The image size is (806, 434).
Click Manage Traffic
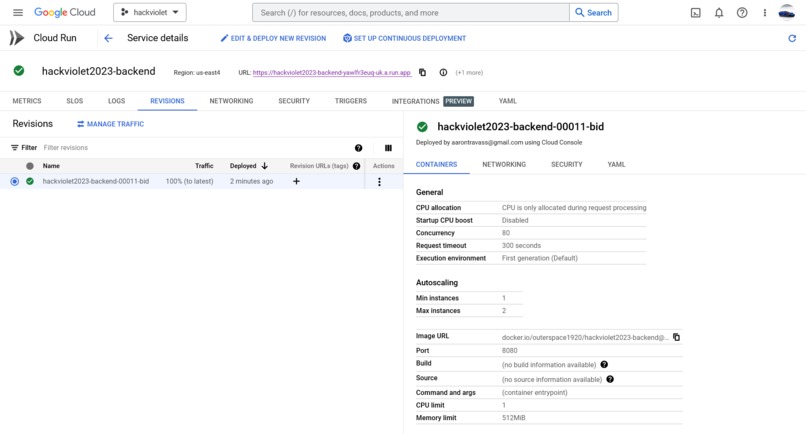(x=111, y=124)
